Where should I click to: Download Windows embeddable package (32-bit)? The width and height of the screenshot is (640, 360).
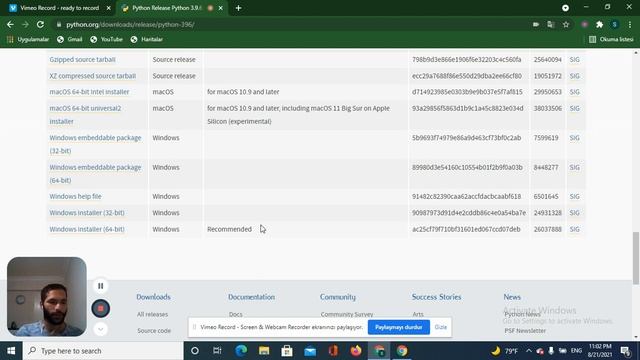pyautogui.click(x=95, y=144)
